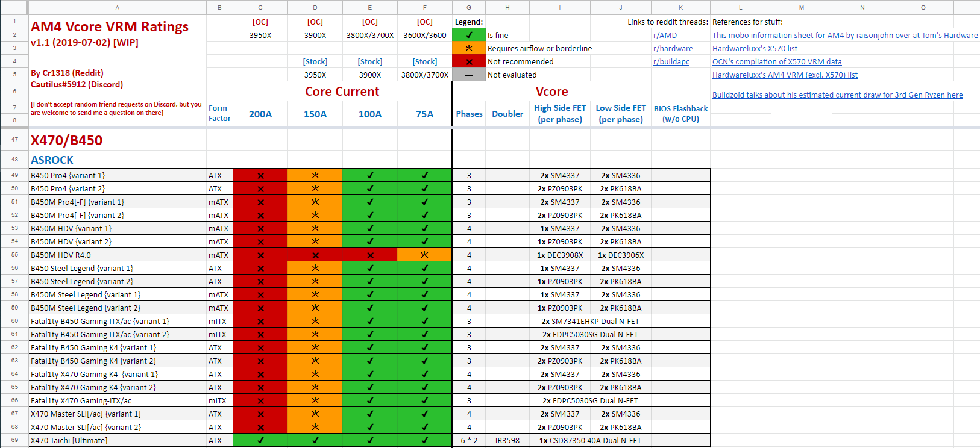
Task: Select the 1x DEC3908X cell
Action: [560, 255]
